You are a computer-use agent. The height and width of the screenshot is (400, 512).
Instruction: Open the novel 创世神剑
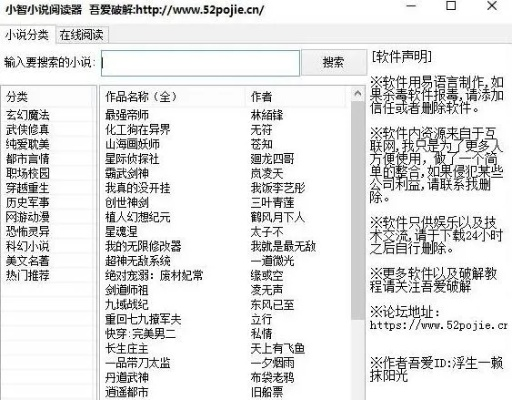127,203
